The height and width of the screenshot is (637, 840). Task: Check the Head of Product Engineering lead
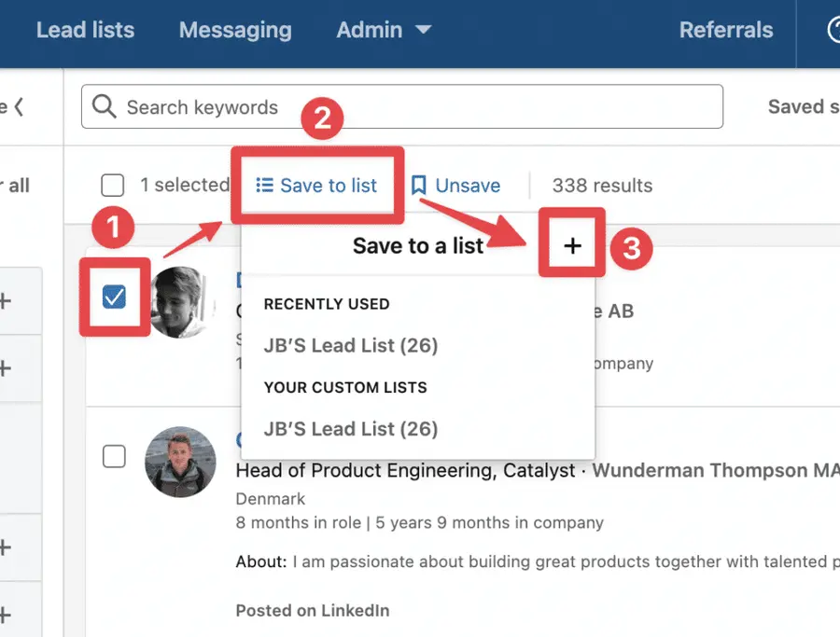pos(114,456)
